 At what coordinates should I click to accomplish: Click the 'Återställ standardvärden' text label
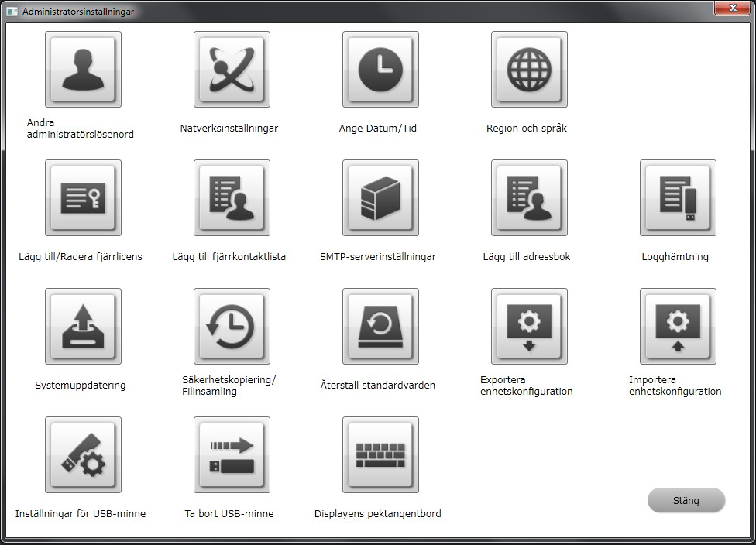[377, 385]
